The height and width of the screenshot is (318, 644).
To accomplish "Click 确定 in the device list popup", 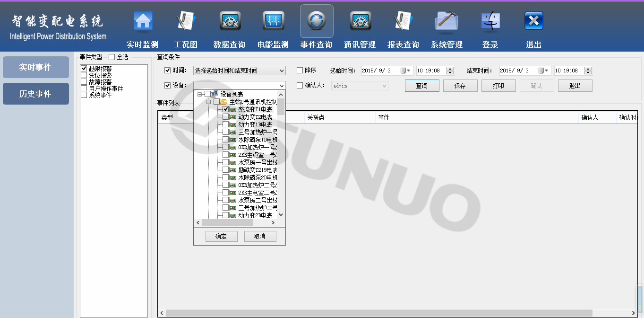I will point(221,236).
